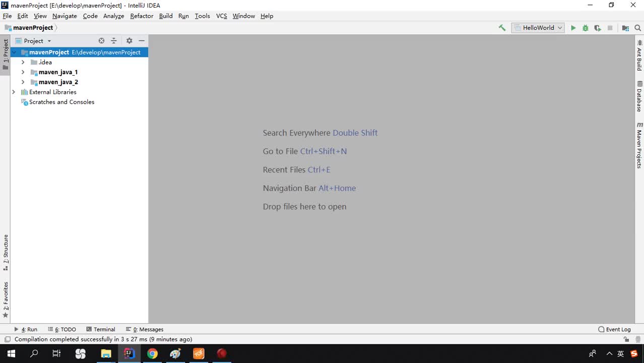Open Task View on the taskbar
Viewport: 644px width, 363px height.
(x=57, y=353)
